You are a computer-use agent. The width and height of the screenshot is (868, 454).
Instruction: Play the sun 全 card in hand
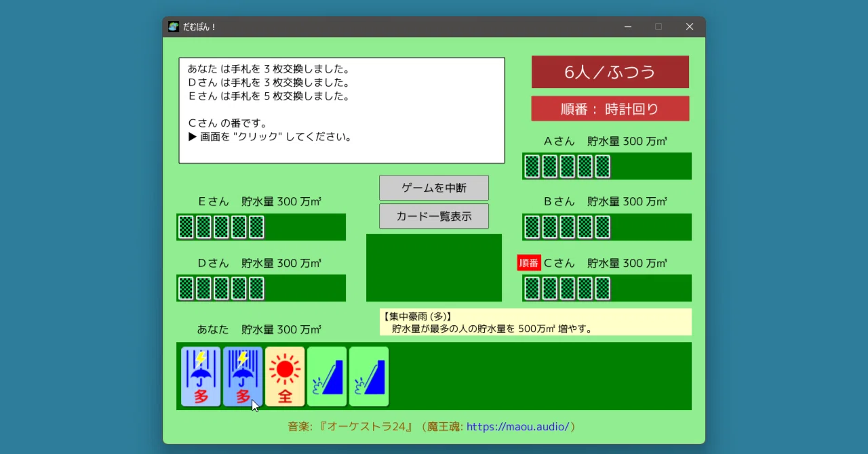285,377
